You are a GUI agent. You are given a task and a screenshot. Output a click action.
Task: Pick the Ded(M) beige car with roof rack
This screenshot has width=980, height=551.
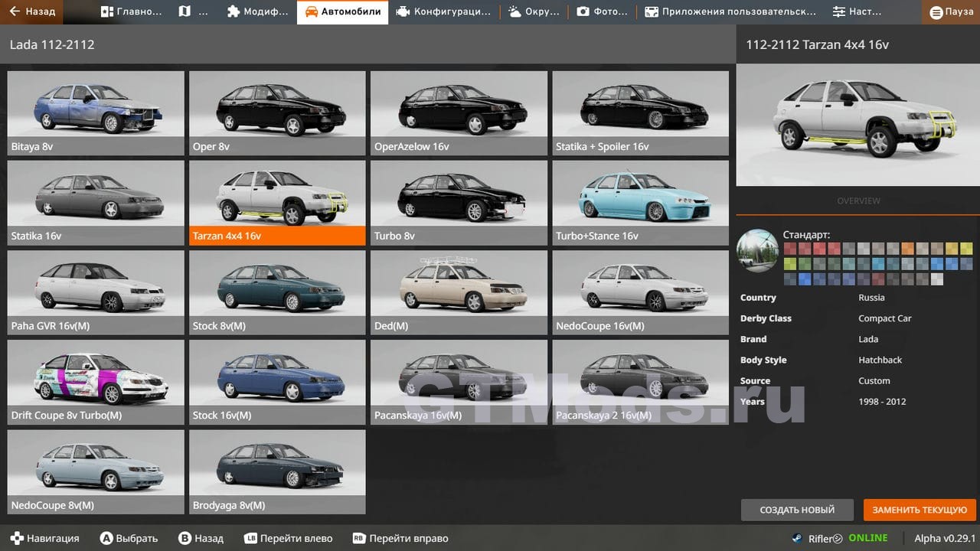click(x=459, y=293)
